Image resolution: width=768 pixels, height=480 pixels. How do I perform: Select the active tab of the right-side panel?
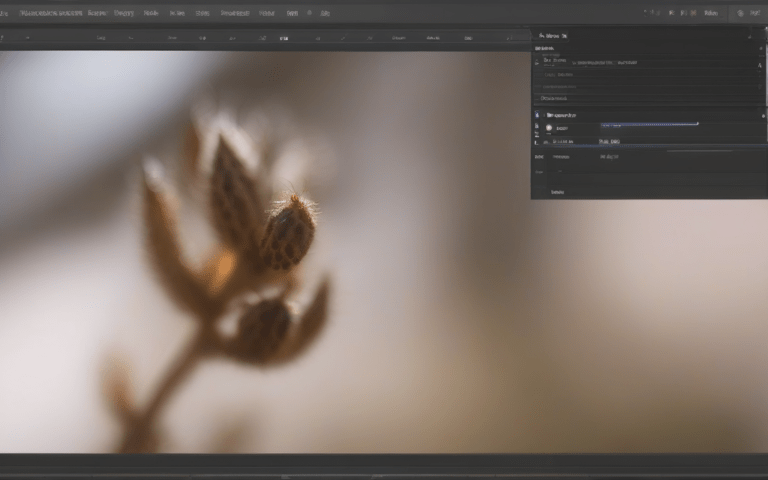[556, 35]
